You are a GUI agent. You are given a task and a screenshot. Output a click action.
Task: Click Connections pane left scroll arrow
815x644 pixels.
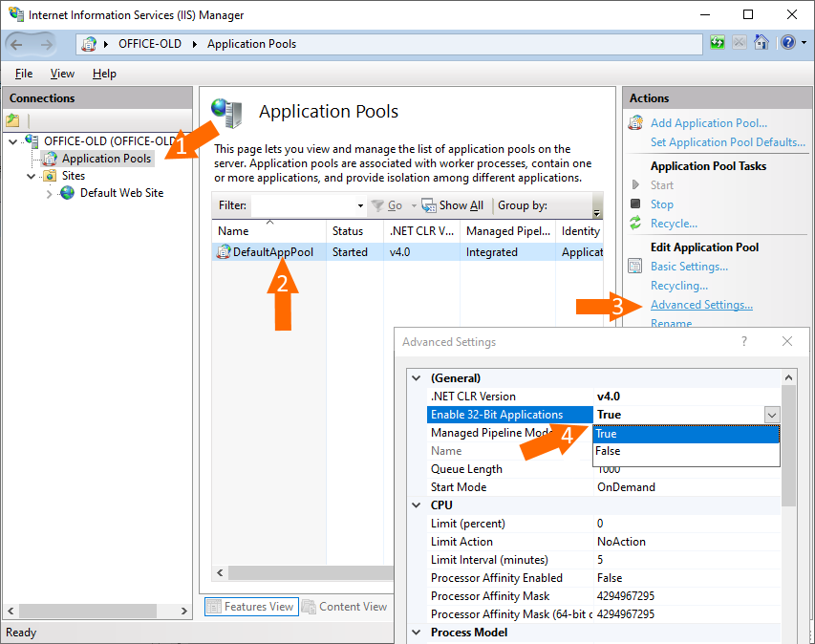11,611
